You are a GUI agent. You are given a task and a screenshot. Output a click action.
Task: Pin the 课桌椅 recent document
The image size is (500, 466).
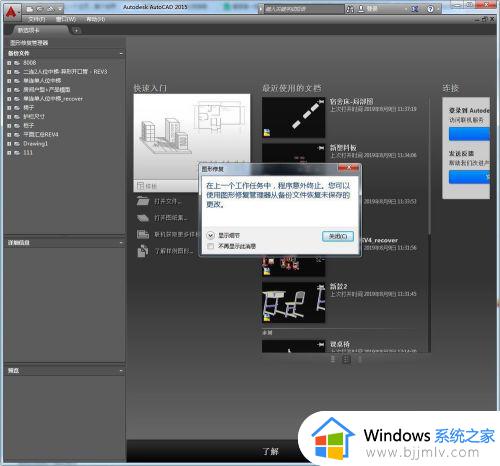coord(321,344)
